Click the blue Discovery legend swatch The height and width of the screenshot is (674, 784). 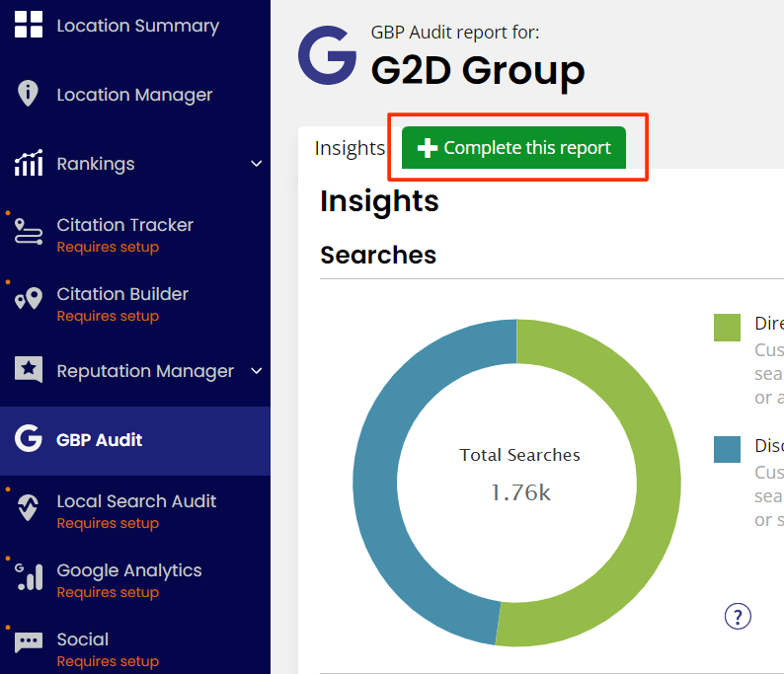727,449
